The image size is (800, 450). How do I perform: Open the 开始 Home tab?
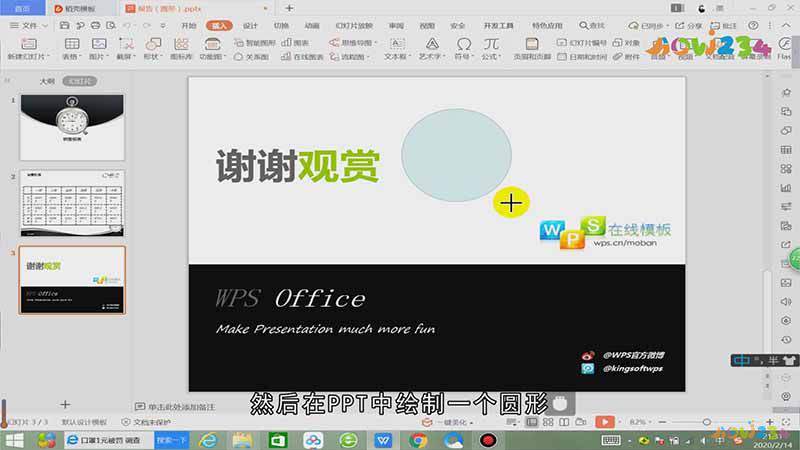(x=188, y=25)
